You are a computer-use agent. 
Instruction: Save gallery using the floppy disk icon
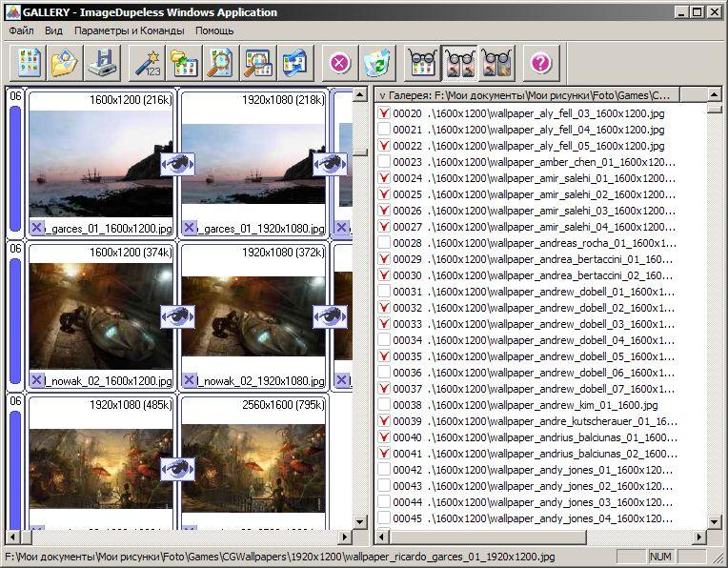tap(102, 63)
